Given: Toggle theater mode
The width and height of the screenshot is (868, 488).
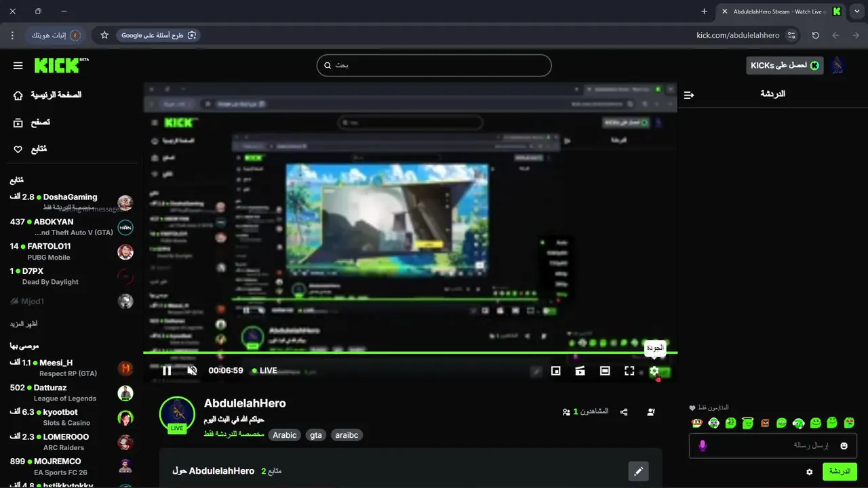Looking at the screenshot, I should (x=605, y=371).
